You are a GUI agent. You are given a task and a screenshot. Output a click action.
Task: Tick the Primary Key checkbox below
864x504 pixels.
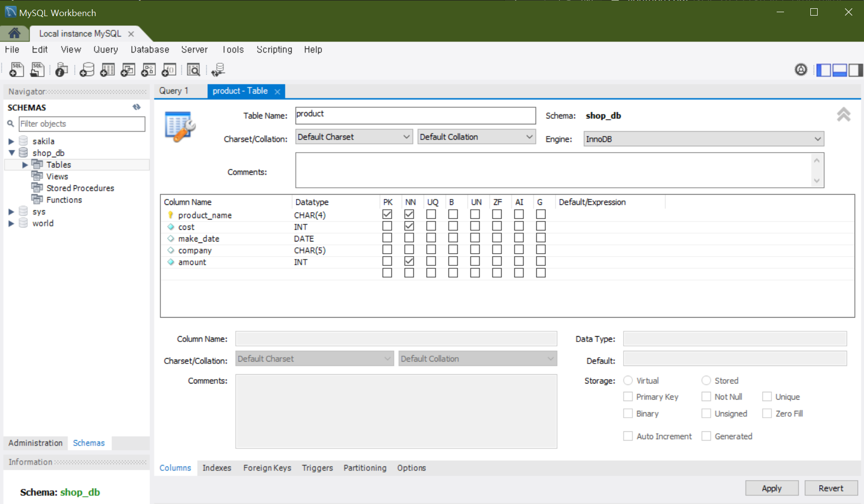(628, 397)
